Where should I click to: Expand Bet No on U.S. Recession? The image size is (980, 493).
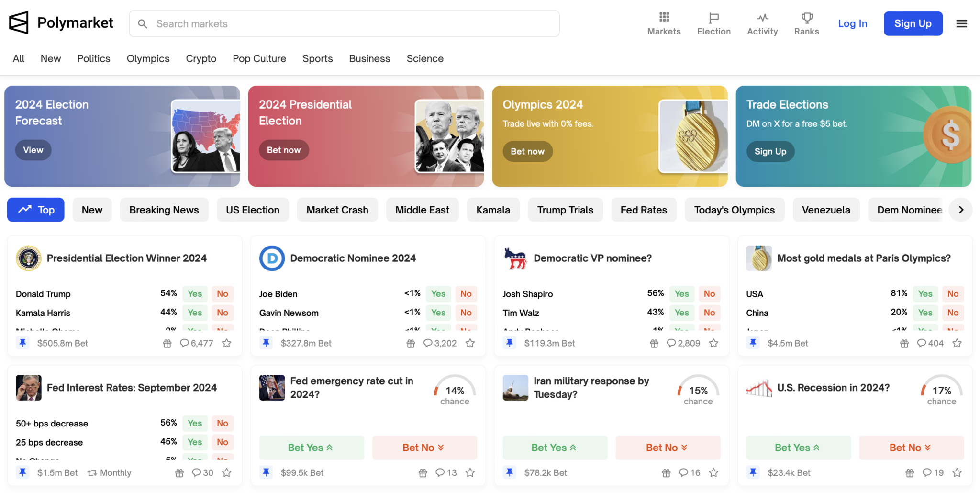(x=912, y=448)
